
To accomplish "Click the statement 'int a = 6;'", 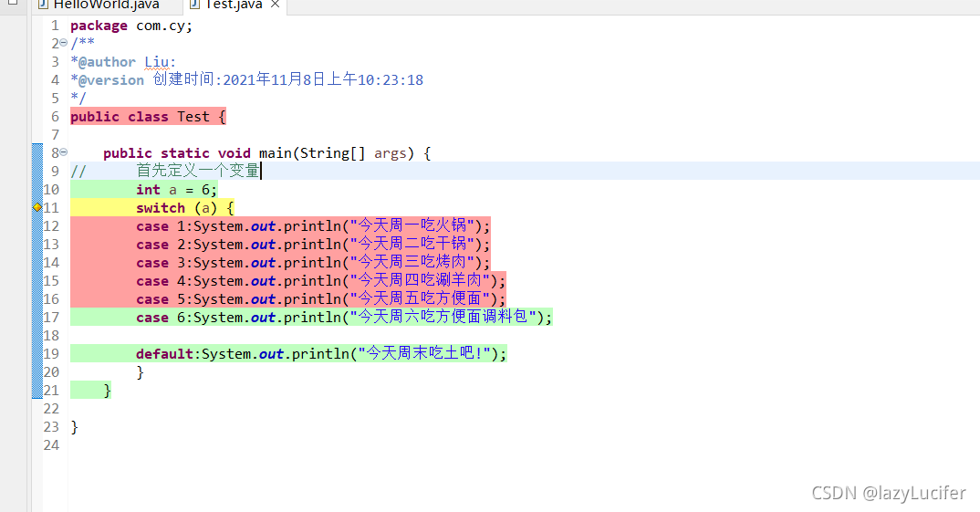I will (x=176, y=190).
